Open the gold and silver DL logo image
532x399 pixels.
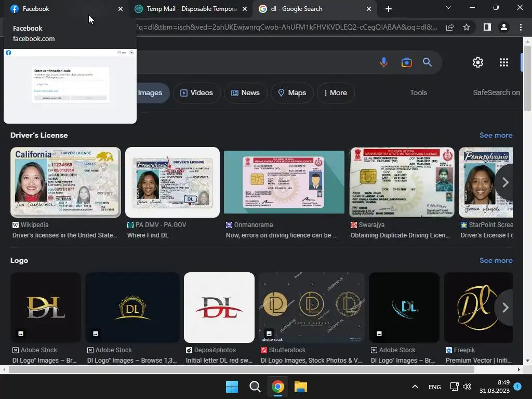click(x=46, y=308)
